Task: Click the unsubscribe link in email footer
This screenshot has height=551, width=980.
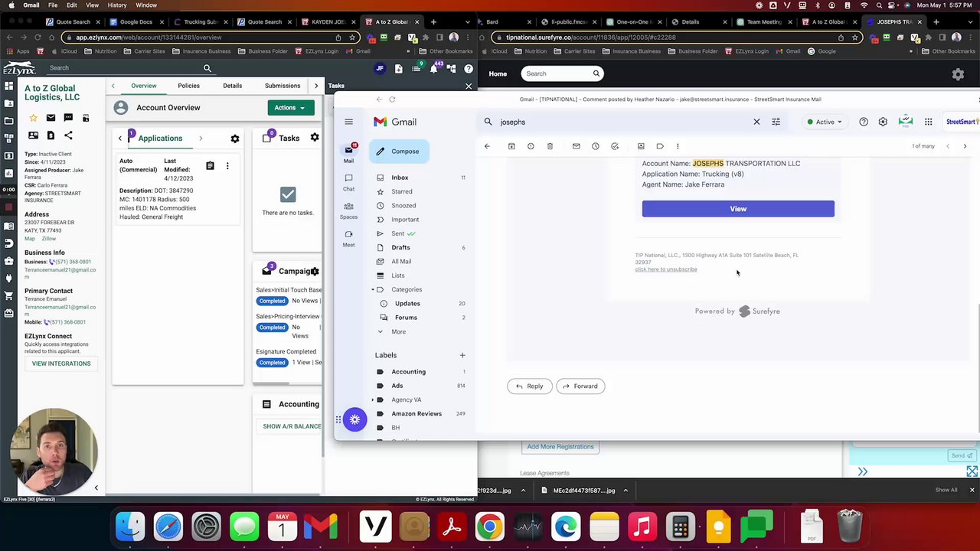Action: click(666, 269)
